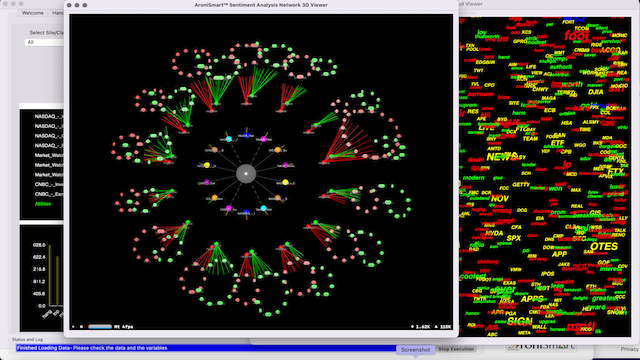Click the yellow word 'APPS' in word cloud
The height and width of the screenshot is (360, 640).
pos(532,299)
